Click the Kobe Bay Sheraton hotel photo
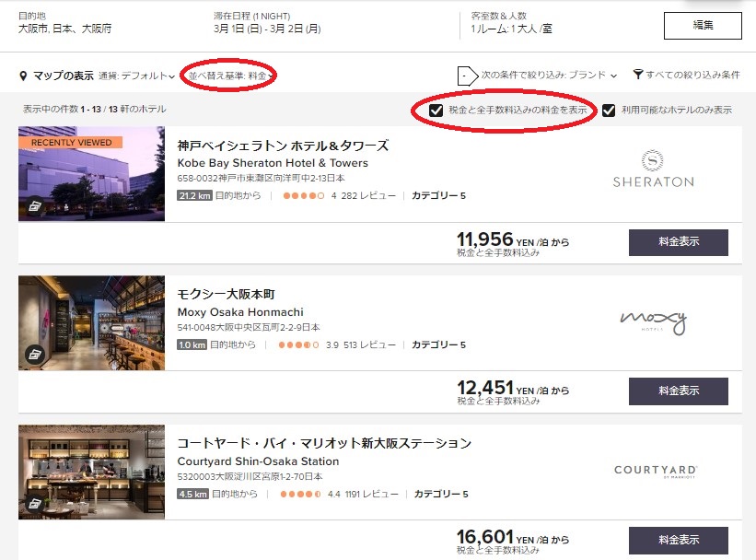This screenshot has width=756, height=560. [x=91, y=174]
